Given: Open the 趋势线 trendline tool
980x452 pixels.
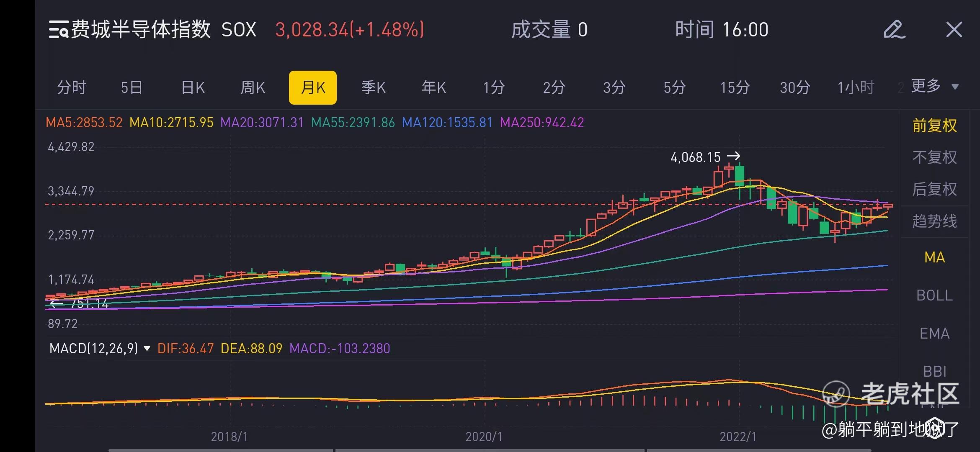Looking at the screenshot, I should [x=934, y=221].
